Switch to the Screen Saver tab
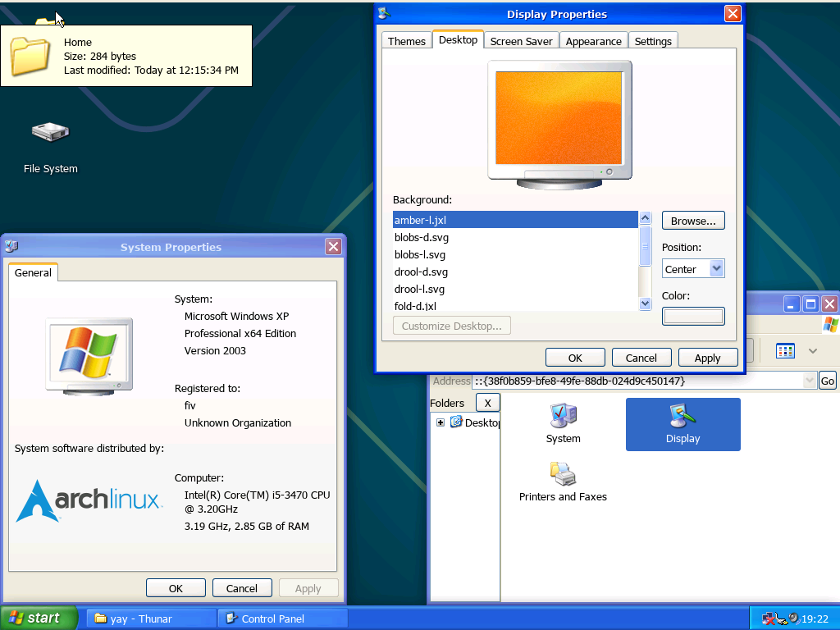840x630 pixels. [522, 41]
